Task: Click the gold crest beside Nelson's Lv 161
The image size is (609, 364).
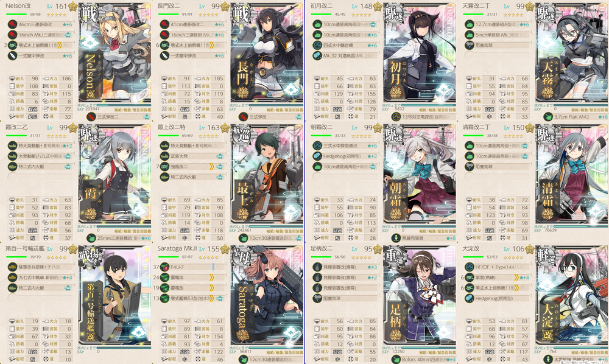Action: tap(73, 6)
